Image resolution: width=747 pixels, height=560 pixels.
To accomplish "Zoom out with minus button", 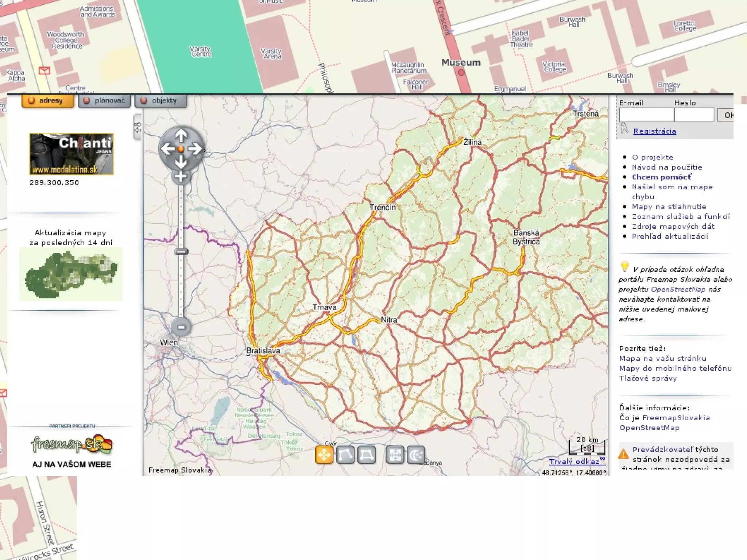I will (x=181, y=327).
